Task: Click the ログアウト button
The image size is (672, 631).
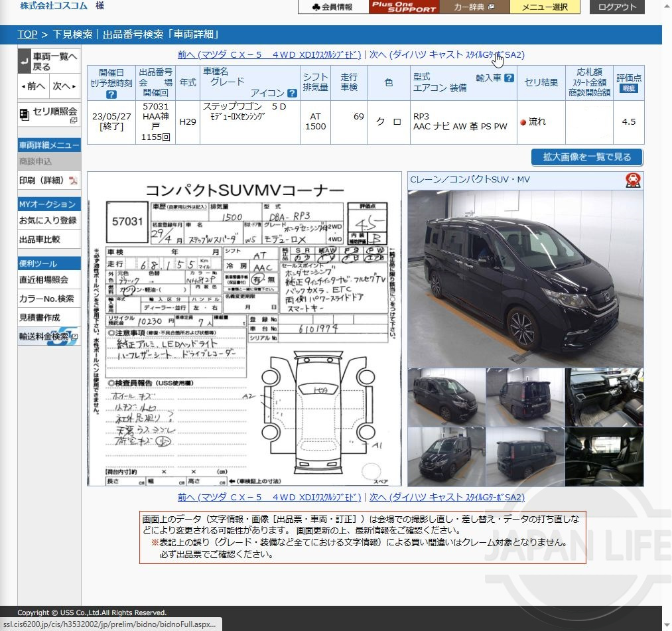Action: pyautogui.click(x=616, y=7)
